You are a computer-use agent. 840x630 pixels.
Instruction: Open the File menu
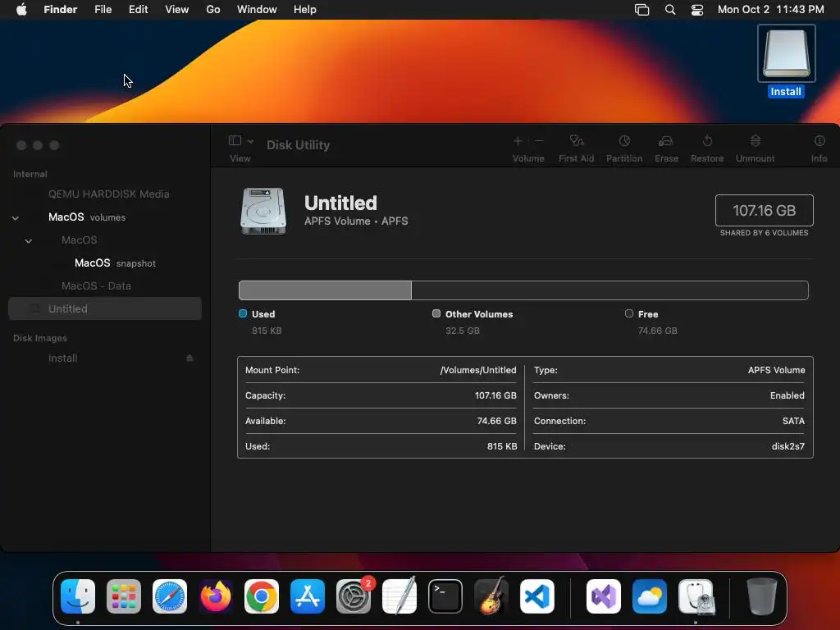pos(103,10)
